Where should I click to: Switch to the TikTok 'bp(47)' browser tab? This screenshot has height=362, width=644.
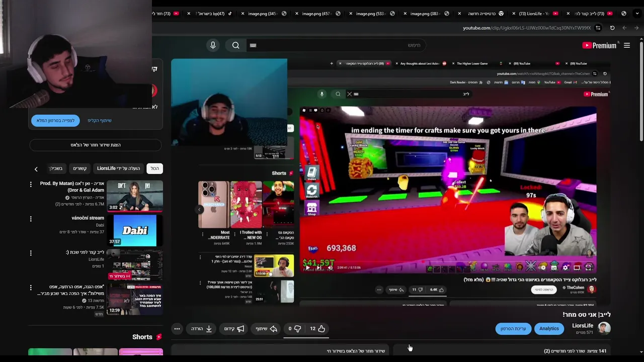(x=211, y=14)
